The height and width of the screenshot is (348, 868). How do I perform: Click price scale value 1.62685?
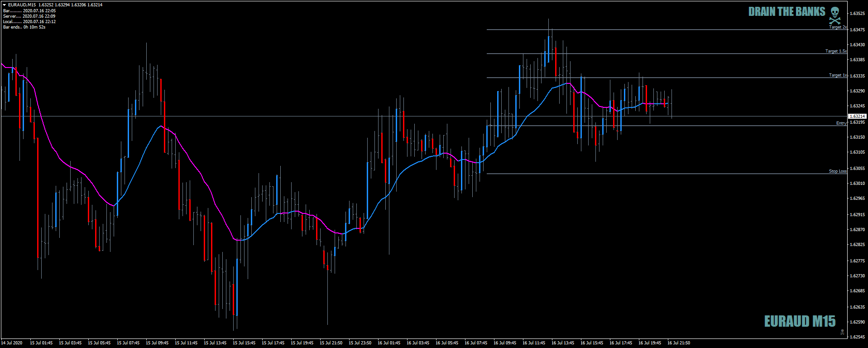pyautogui.click(x=858, y=291)
